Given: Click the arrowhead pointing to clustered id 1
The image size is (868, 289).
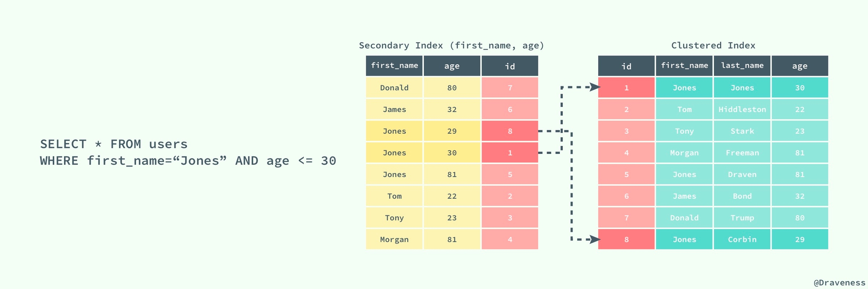Looking at the screenshot, I should pos(595,87).
